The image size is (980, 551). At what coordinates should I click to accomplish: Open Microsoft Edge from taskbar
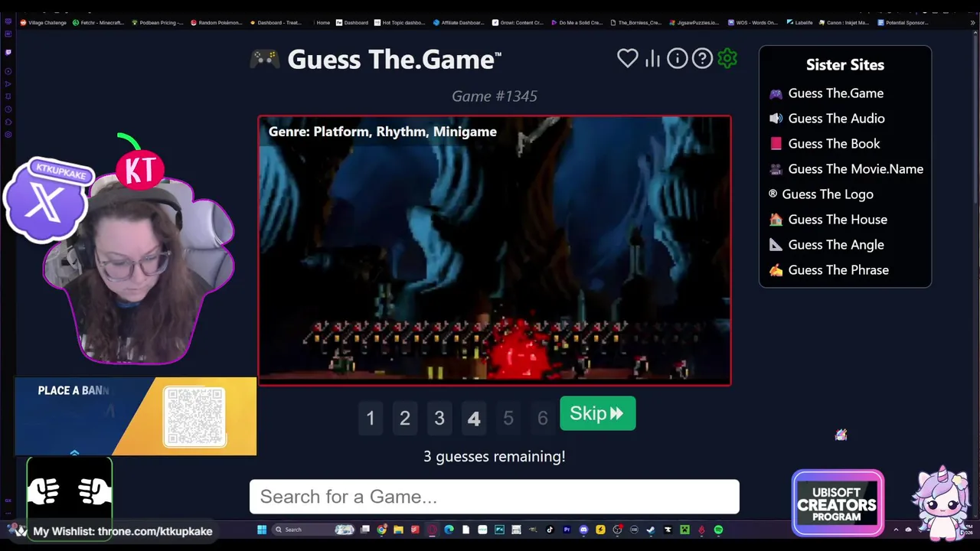(x=449, y=530)
